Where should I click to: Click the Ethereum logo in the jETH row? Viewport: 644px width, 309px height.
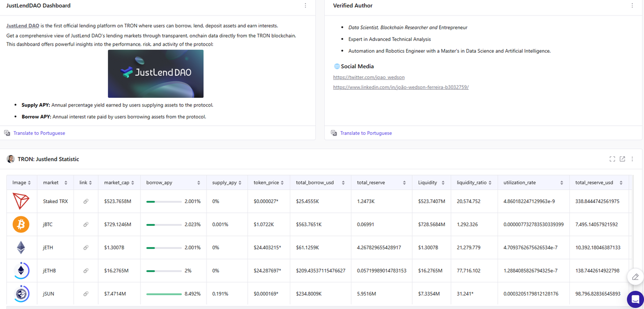(21, 248)
